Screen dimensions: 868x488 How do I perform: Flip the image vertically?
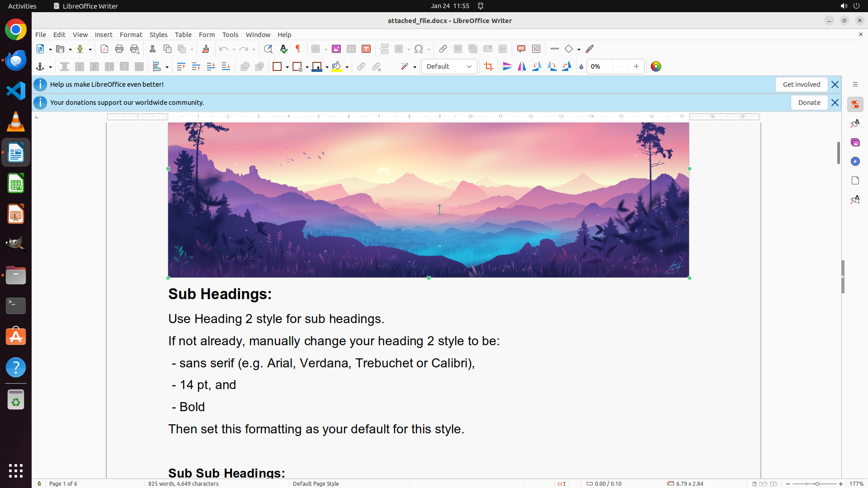(x=507, y=67)
